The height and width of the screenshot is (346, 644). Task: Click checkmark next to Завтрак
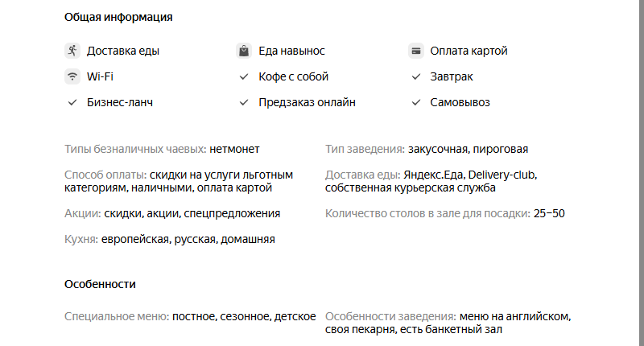(416, 76)
